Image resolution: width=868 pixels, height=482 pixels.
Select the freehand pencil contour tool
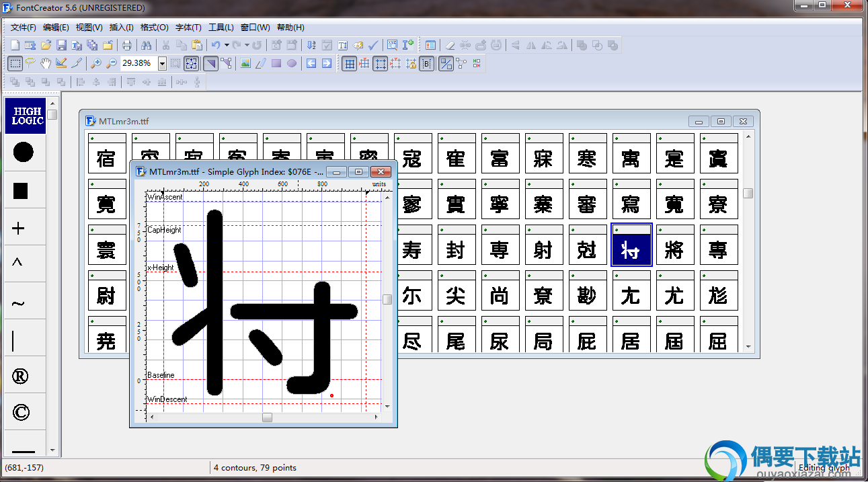point(261,63)
